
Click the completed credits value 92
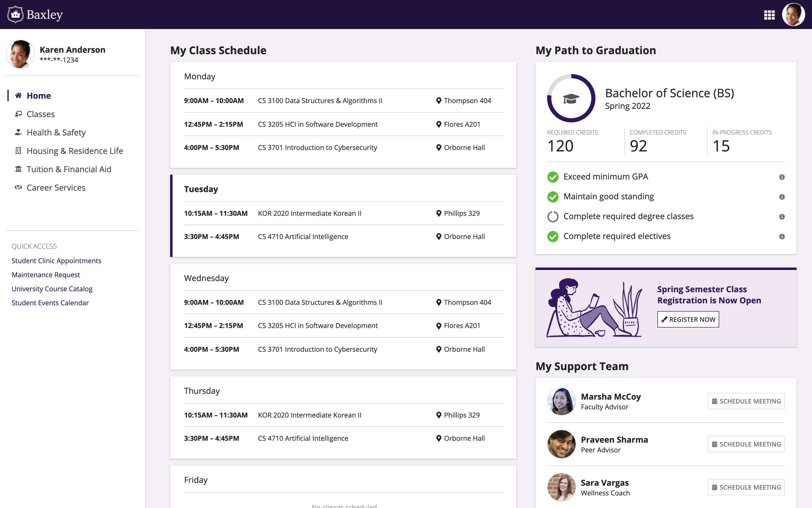[638, 146]
